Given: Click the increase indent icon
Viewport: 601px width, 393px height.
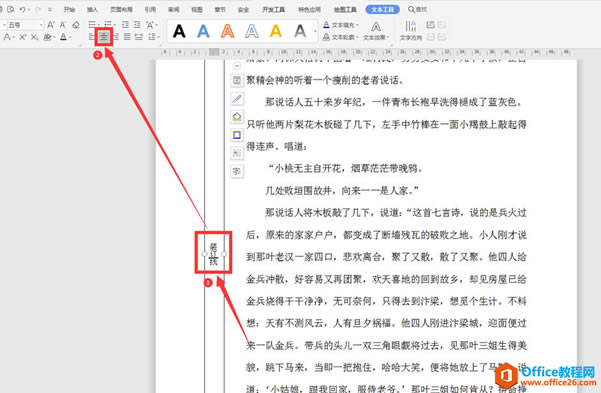Looking at the screenshot, I should coord(137,25).
